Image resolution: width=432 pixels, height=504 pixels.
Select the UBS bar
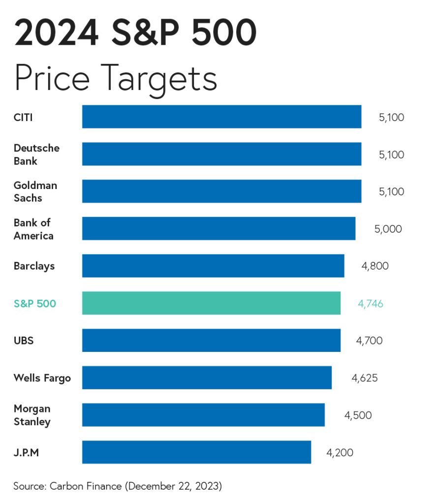[212, 341]
